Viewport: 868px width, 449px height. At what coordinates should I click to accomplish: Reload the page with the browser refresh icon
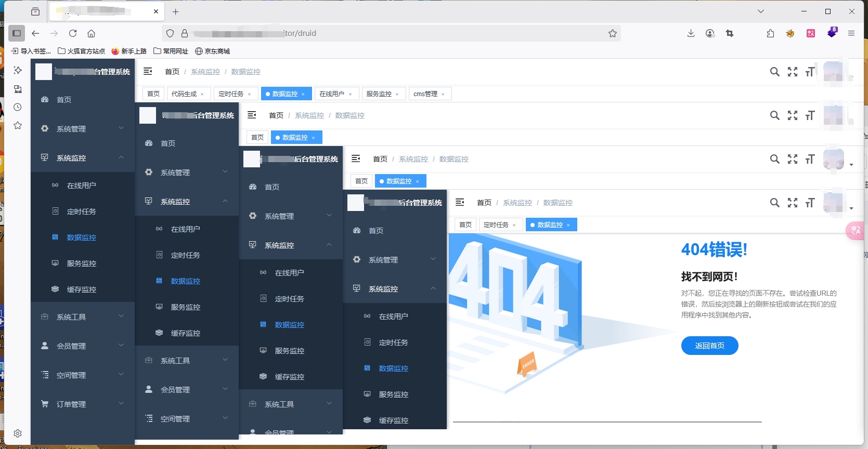[x=73, y=33]
